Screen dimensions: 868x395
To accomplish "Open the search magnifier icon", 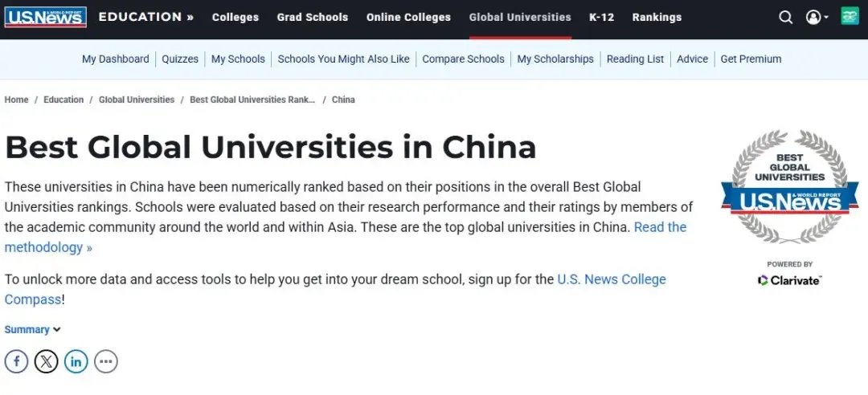I will [x=785, y=17].
